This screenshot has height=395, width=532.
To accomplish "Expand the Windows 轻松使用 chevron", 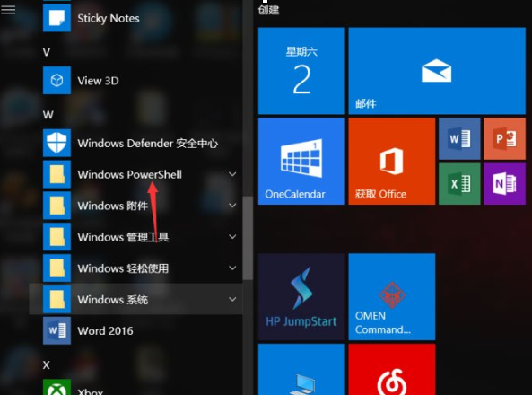I will tap(232, 268).
